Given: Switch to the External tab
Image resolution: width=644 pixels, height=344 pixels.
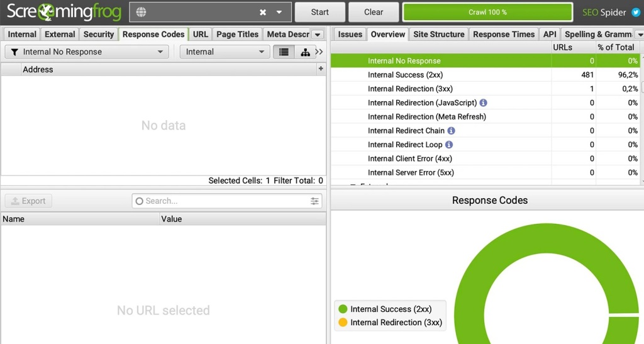Looking at the screenshot, I should pos(60,35).
